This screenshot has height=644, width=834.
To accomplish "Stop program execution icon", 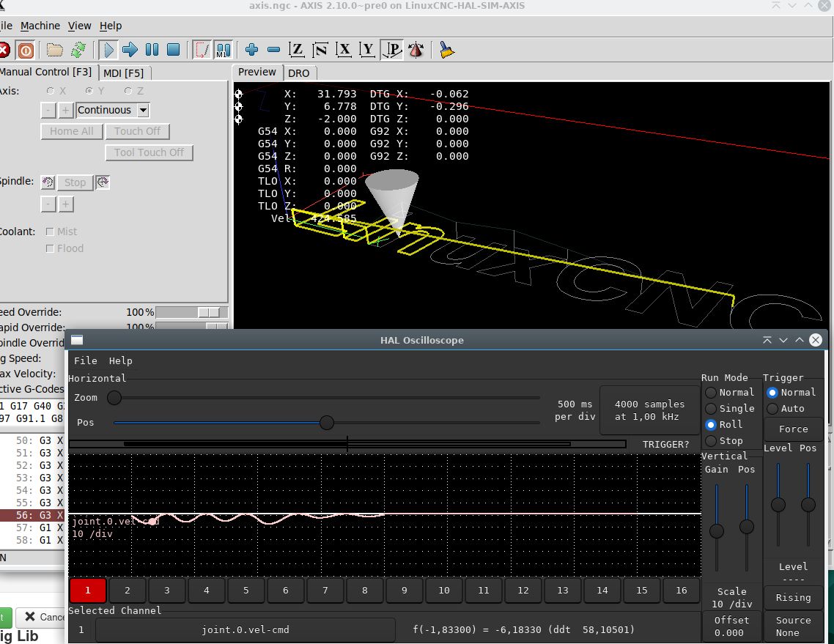I will (x=174, y=50).
